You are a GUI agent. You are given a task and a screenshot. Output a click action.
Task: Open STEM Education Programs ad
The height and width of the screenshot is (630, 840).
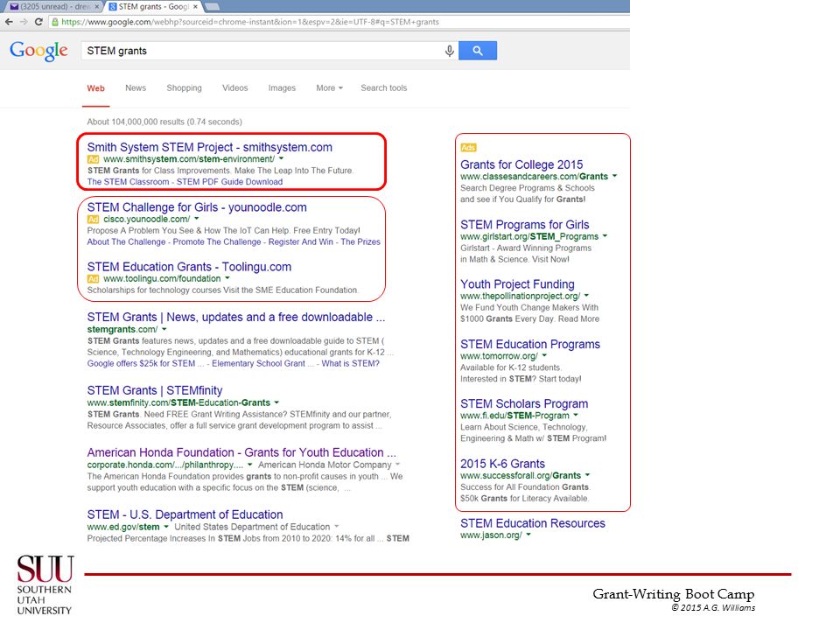click(530, 345)
